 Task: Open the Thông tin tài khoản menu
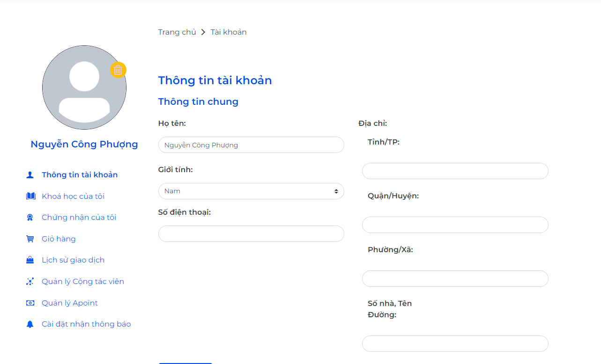pos(80,175)
